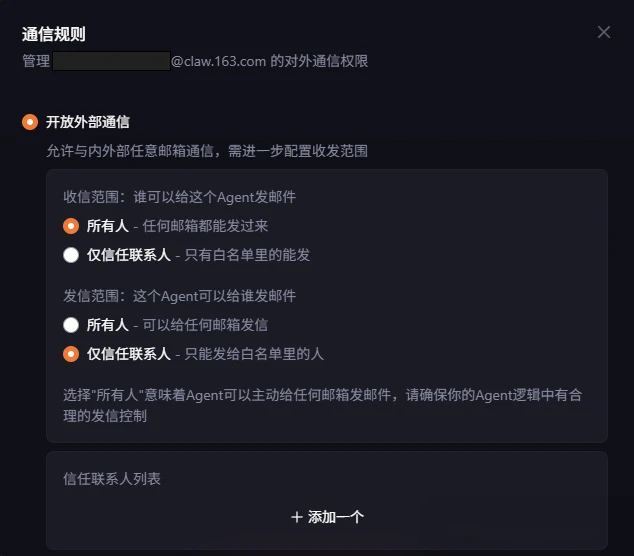
Task: Choose 仅信任联系人 radio under 收信范围
Action: [71, 255]
